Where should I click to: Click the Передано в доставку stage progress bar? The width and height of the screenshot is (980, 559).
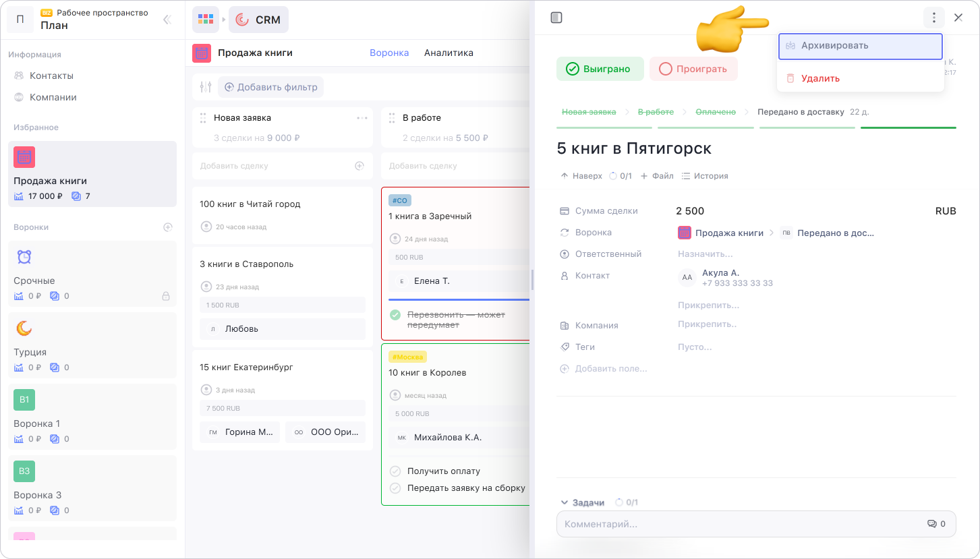[908, 127]
